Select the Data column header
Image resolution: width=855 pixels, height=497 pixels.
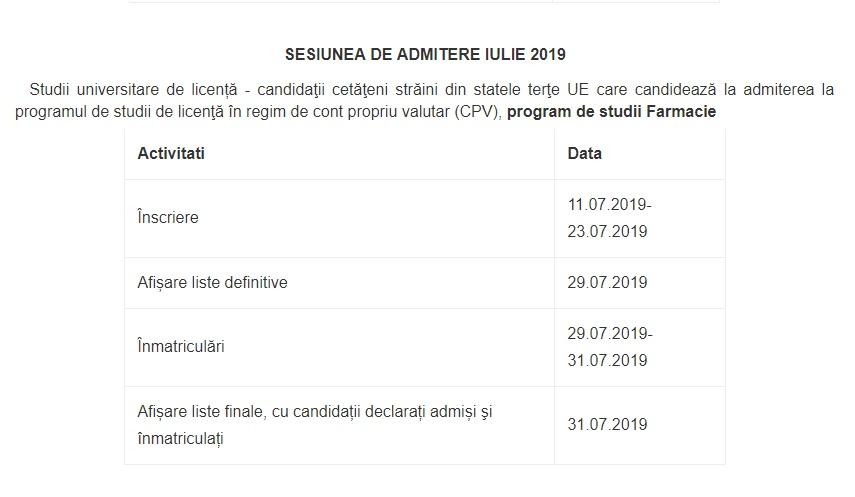(x=585, y=154)
